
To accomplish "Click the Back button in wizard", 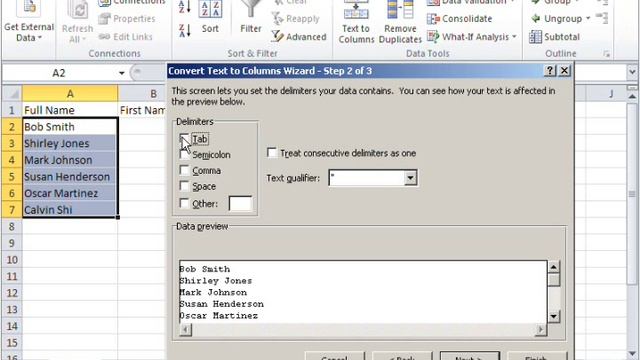I will click(x=402, y=356).
